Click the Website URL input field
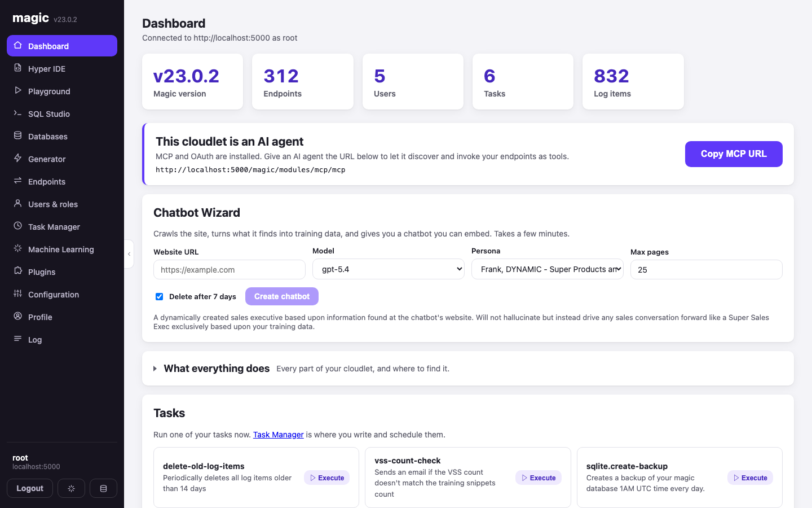 pyautogui.click(x=230, y=270)
